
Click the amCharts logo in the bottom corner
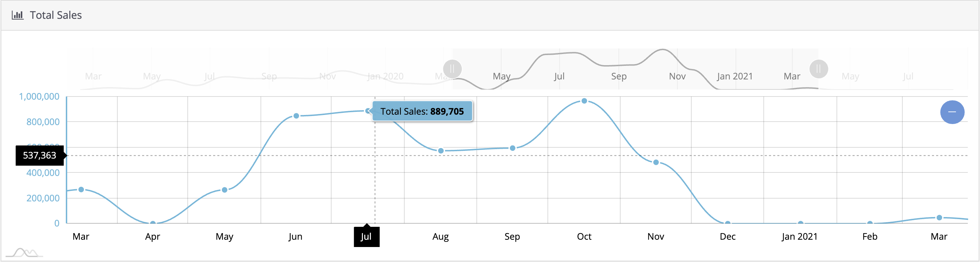click(24, 253)
